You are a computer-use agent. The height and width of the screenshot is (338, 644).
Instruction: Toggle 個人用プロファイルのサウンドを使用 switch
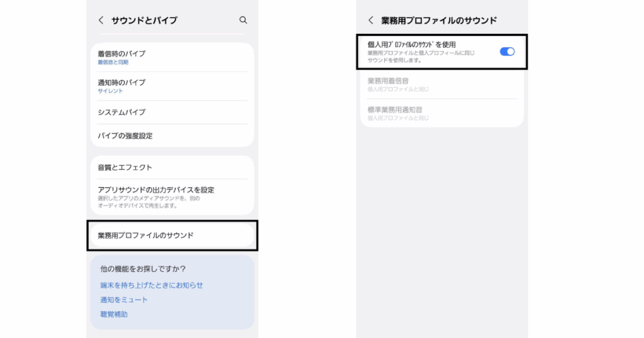(507, 52)
